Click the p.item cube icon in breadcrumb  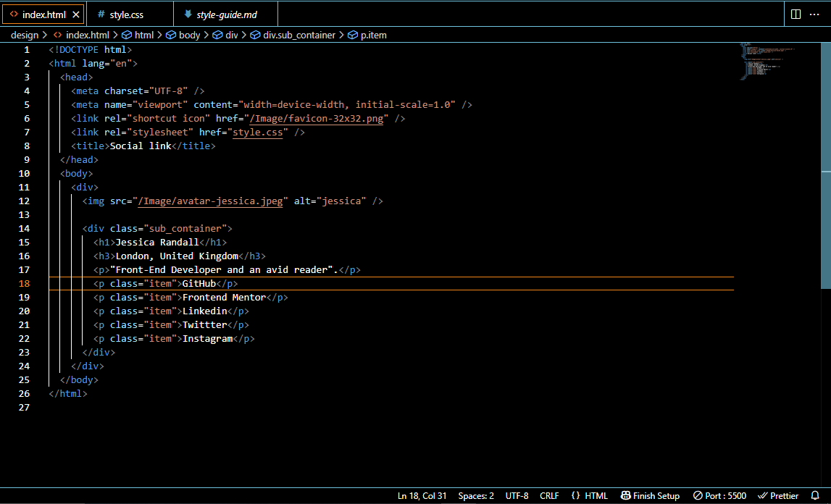pyautogui.click(x=352, y=35)
